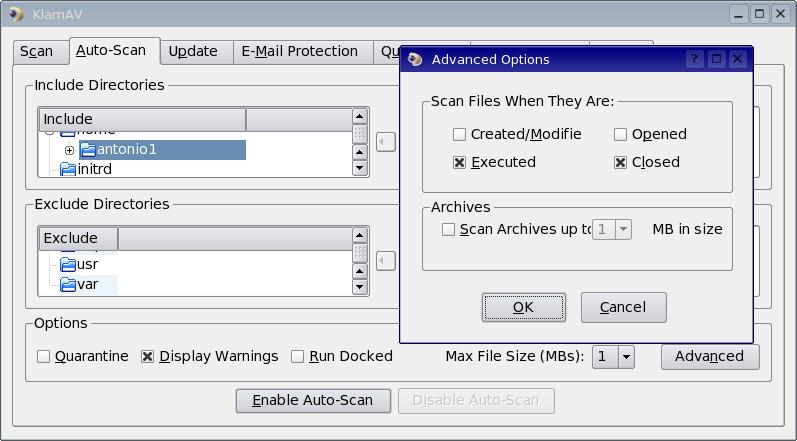Screen dimensions: 797x441
Task: Click Exclude list scroll down arrow at bottom
Action: click(359, 287)
